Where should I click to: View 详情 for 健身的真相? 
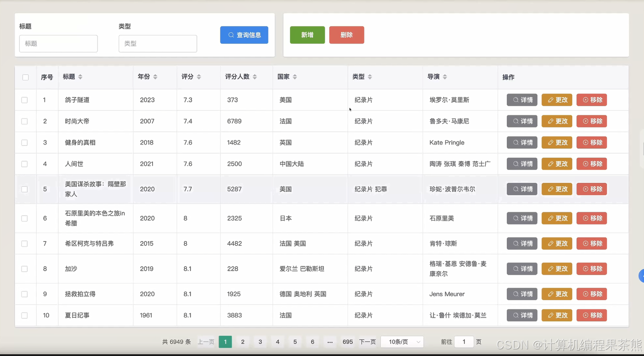click(522, 142)
